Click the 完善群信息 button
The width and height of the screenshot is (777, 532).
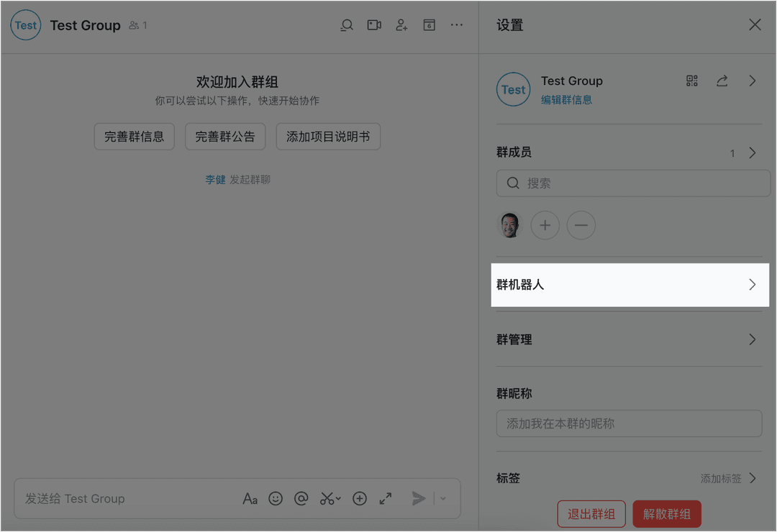135,137
